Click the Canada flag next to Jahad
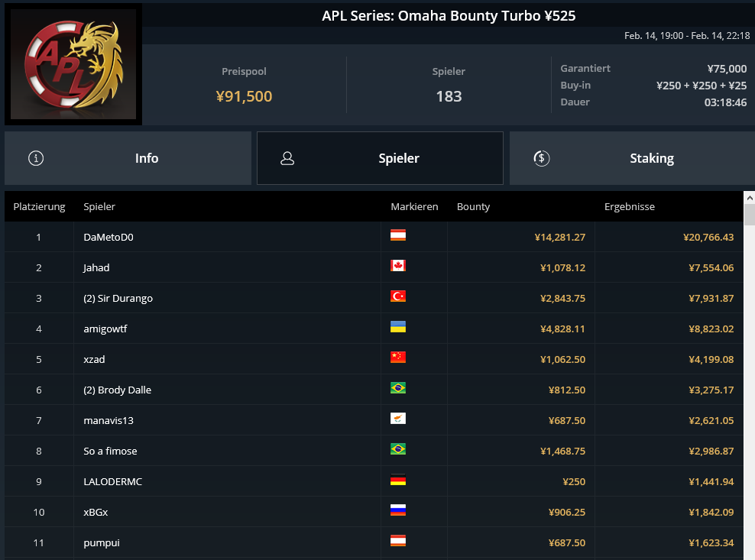This screenshot has width=755, height=560. 397,266
